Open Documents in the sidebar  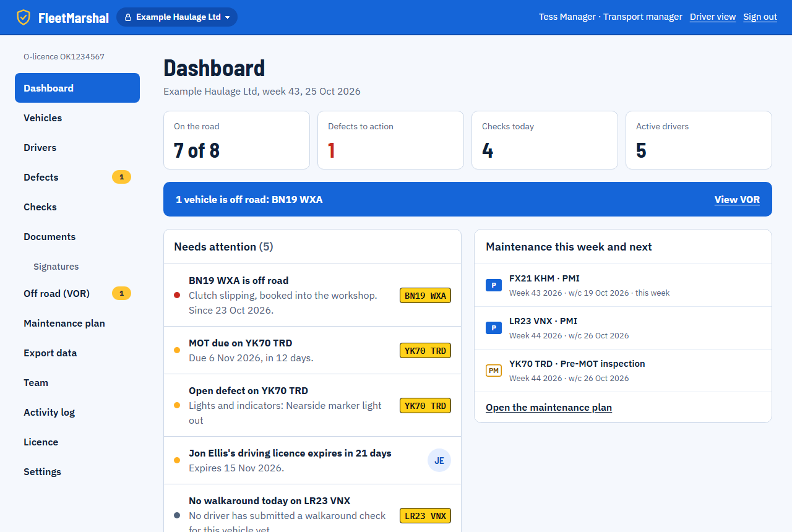77,236
